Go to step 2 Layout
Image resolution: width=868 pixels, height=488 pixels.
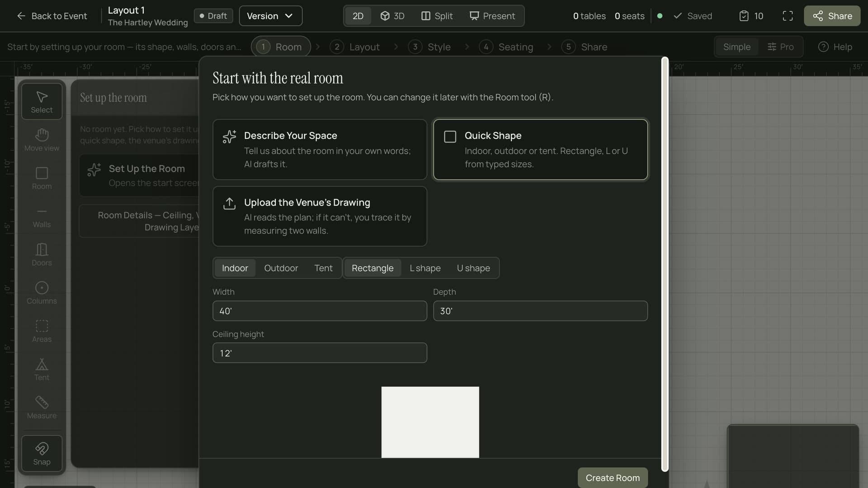pos(355,47)
